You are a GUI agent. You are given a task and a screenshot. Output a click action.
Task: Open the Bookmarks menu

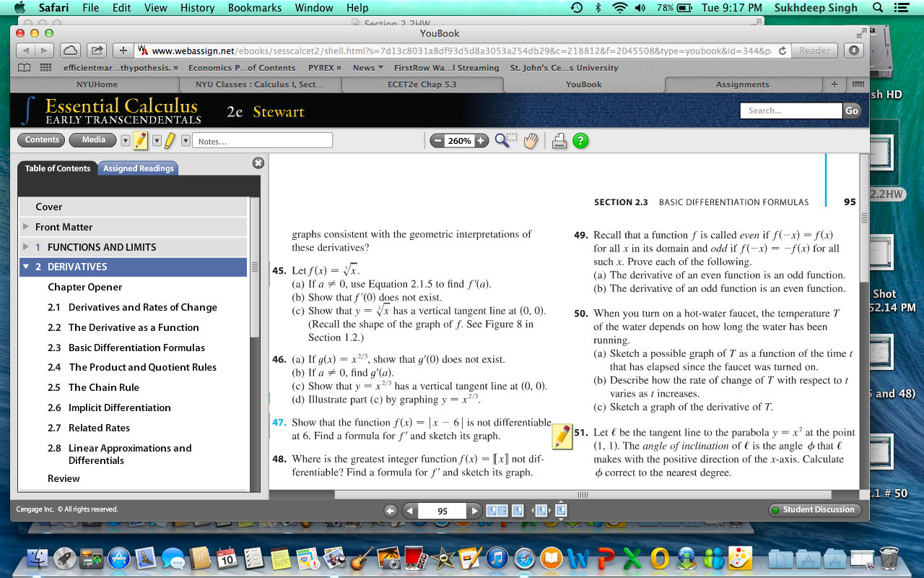(x=253, y=8)
